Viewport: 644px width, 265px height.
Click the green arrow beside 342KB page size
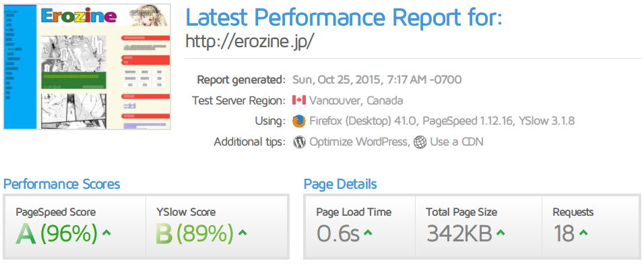[x=501, y=233]
